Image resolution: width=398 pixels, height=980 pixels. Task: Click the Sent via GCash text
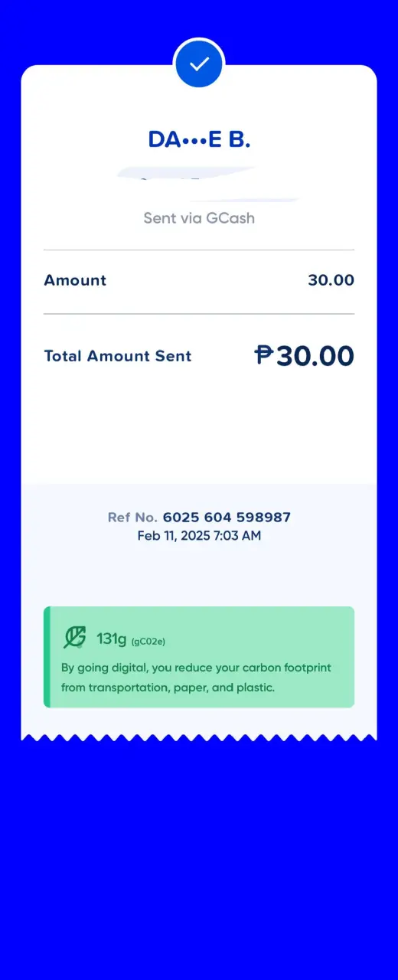tap(199, 218)
